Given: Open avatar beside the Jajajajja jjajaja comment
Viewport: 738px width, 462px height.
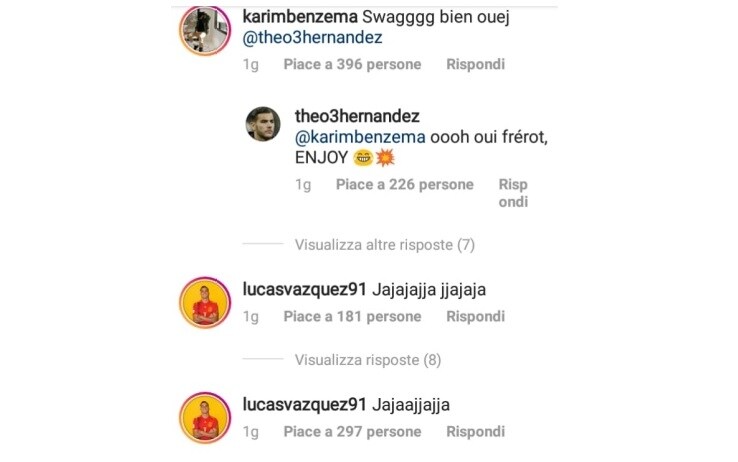Looking at the screenshot, I should (x=205, y=303).
